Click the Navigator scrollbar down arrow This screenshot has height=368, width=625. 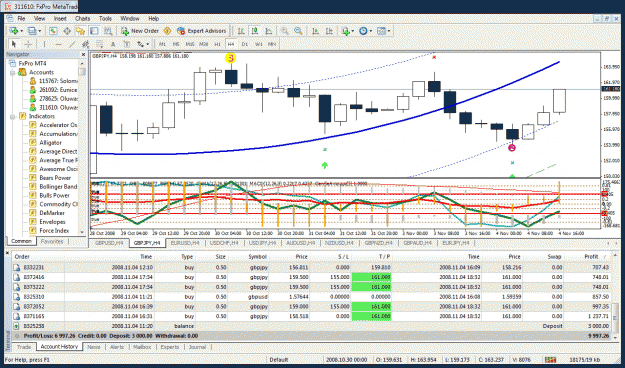[x=82, y=232]
